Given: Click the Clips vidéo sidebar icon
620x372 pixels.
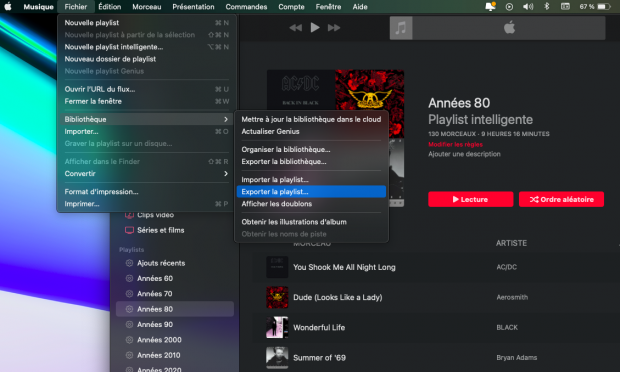Looking at the screenshot, I should (129, 215).
